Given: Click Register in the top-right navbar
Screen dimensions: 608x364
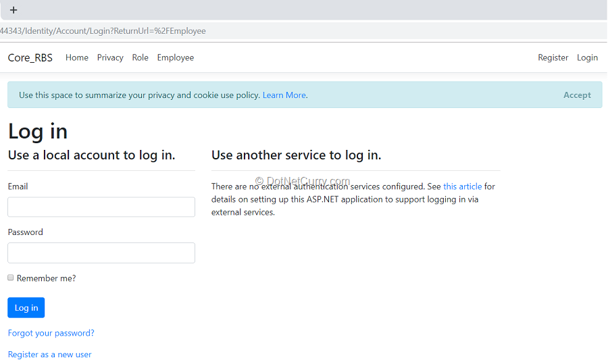Looking at the screenshot, I should (x=553, y=58).
